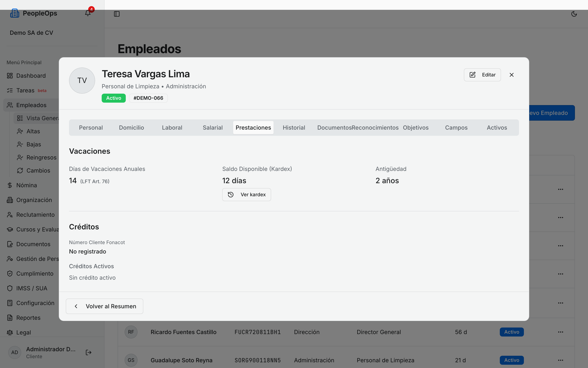Image resolution: width=588 pixels, height=368 pixels.
Task: Switch to the Documentos tab
Action: [x=334, y=128]
